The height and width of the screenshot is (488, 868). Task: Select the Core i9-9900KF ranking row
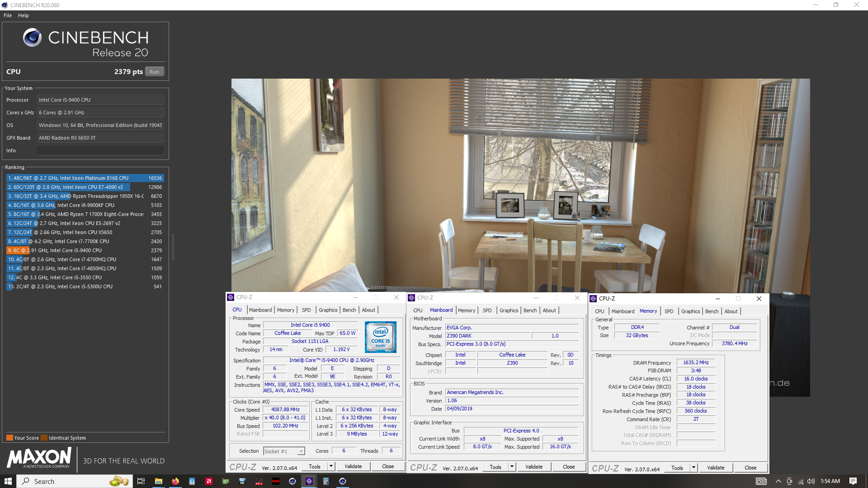pyautogui.click(x=85, y=205)
